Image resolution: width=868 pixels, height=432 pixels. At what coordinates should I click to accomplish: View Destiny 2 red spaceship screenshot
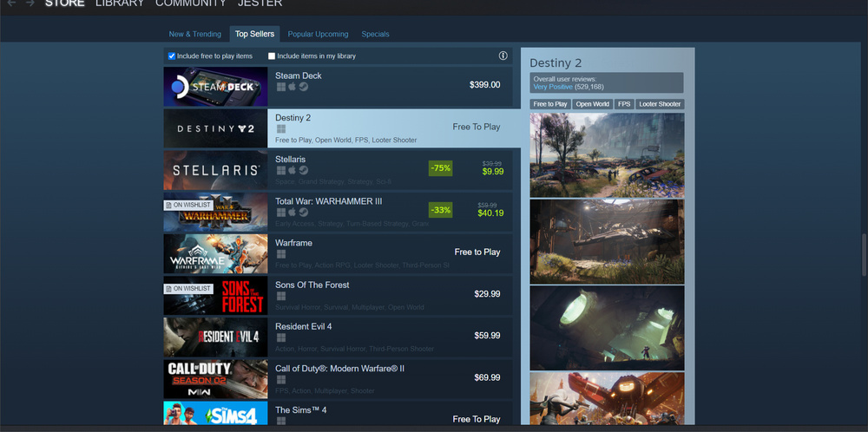[x=607, y=398]
